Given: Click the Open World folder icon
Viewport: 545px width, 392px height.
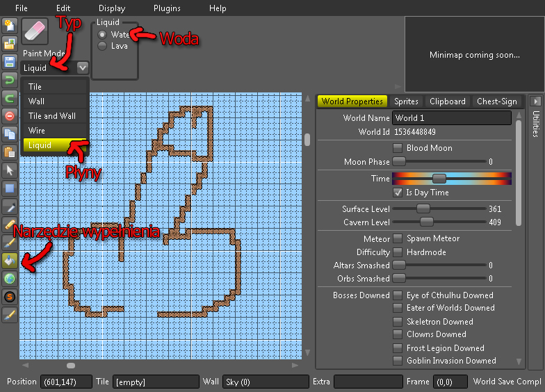Looking at the screenshot, I should click(10, 44).
